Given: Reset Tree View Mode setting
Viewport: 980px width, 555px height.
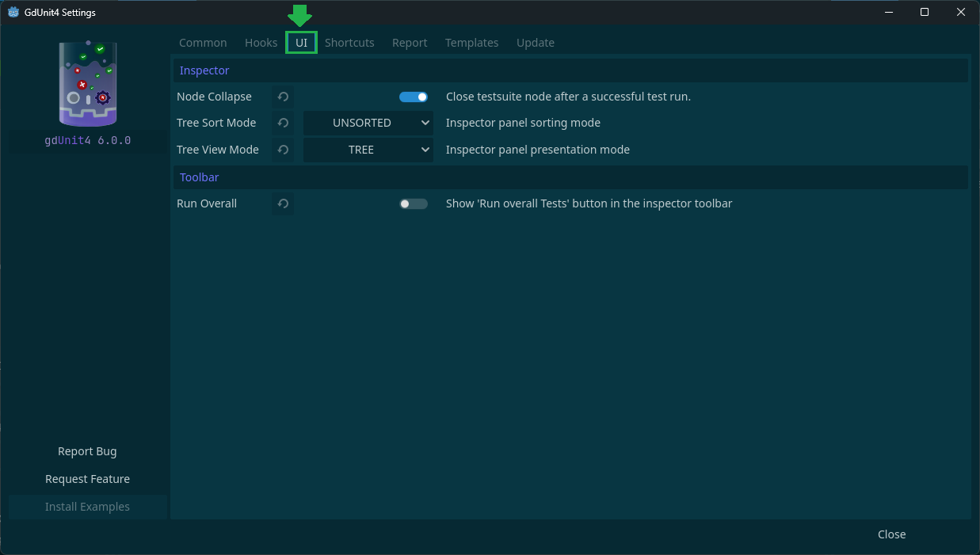Looking at the screenshot, I should (283, 149).
